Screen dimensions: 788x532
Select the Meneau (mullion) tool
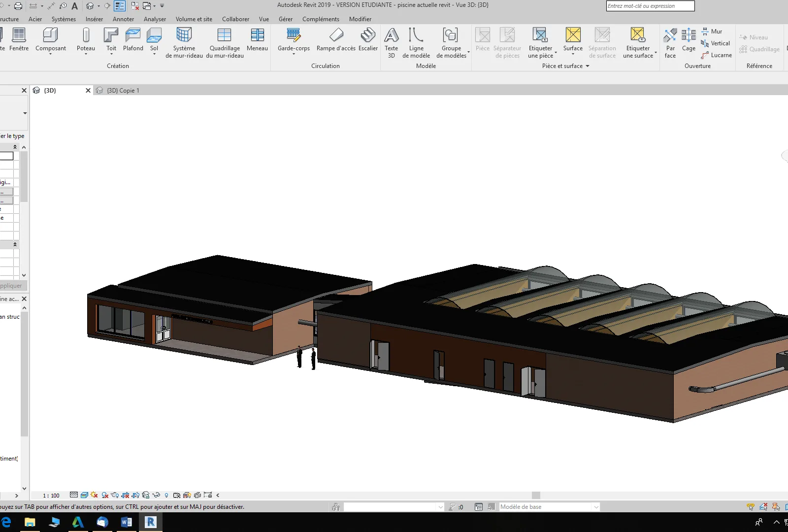click(257, 39)
